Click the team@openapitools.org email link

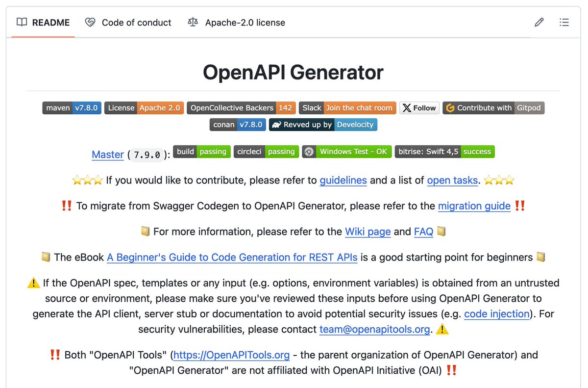(x=375, y=329)
